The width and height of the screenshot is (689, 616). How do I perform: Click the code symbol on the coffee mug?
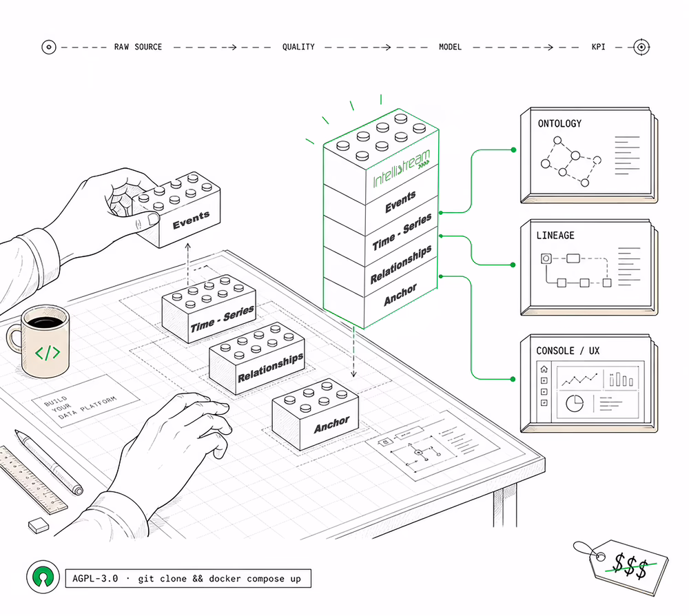[48, 352]
